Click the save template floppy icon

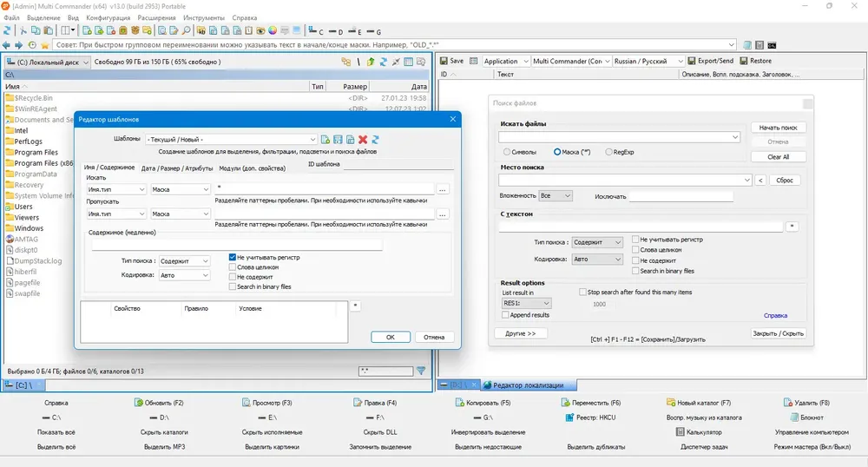point(338,140)
